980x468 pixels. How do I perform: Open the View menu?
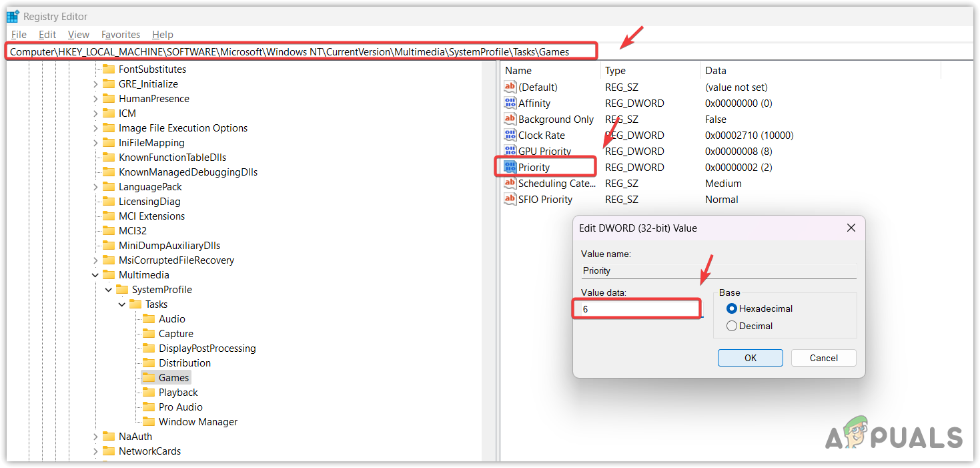coord(78,34)
